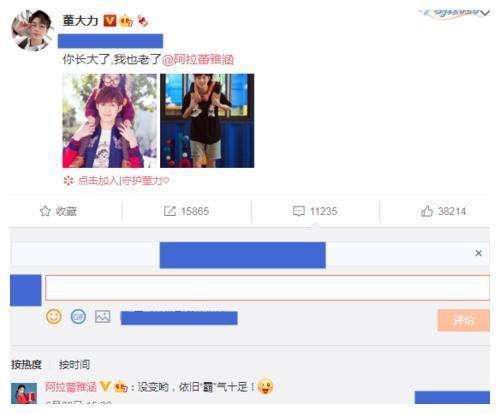The width and height of the screenshot is (500, 414).
Task: Expand the post options chevron at top right
Action: [485, 13]
